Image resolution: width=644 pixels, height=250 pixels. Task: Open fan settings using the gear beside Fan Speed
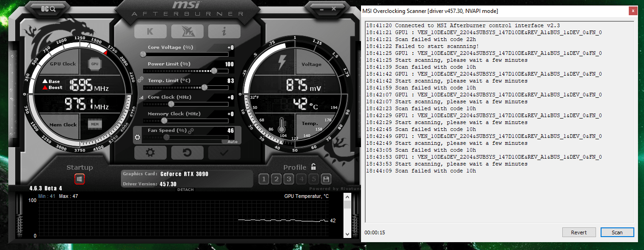[x=137, y=137]
